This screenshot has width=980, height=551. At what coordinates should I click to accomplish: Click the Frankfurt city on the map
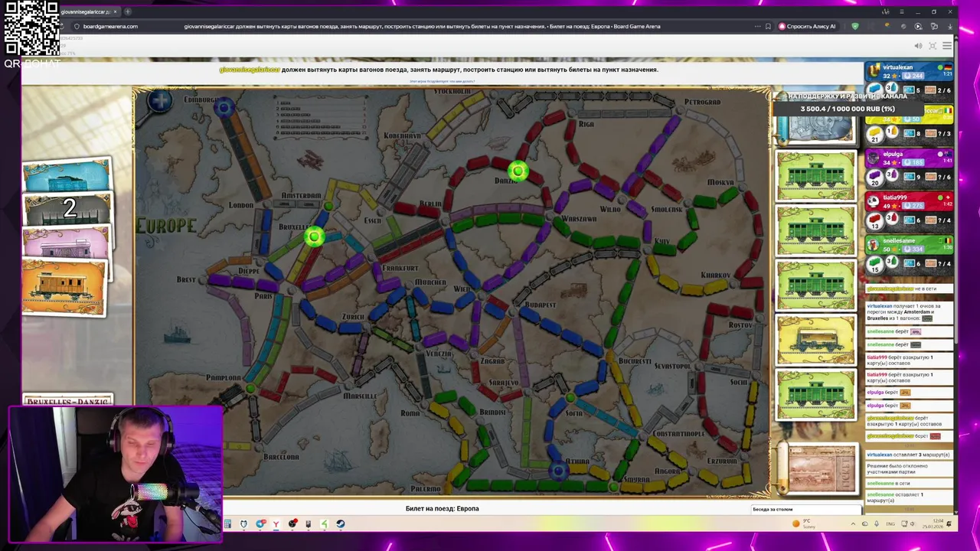[x=399, y=268]
